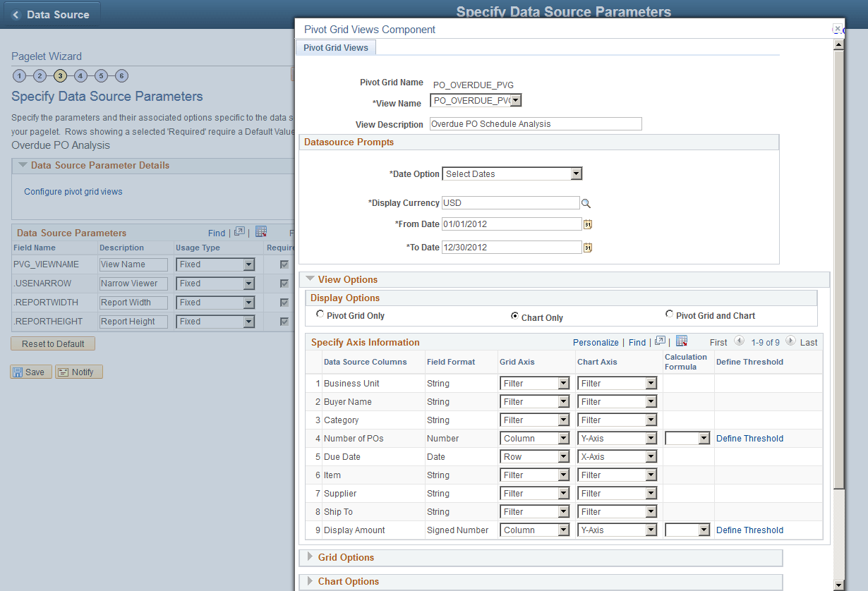Open Specify Axis Information in new window
This screenshot has width=868, height=591.
click(659, 341)
